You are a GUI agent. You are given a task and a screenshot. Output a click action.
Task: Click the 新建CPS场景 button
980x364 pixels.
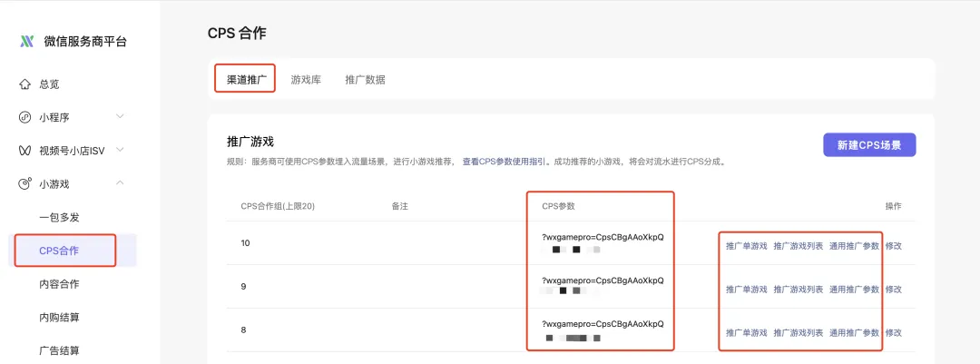869,144
